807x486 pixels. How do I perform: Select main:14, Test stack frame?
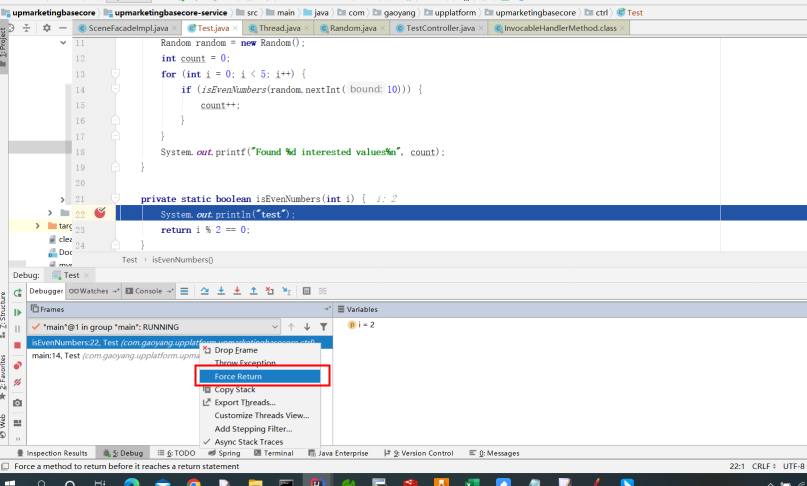pyautogui.click(x=113, y=356)
